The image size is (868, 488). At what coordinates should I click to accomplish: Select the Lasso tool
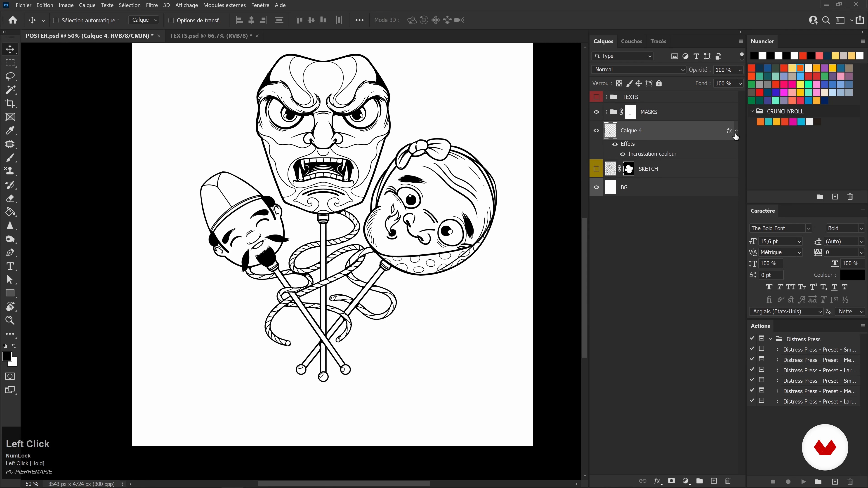pyautogui.click(x=10, y=76)
